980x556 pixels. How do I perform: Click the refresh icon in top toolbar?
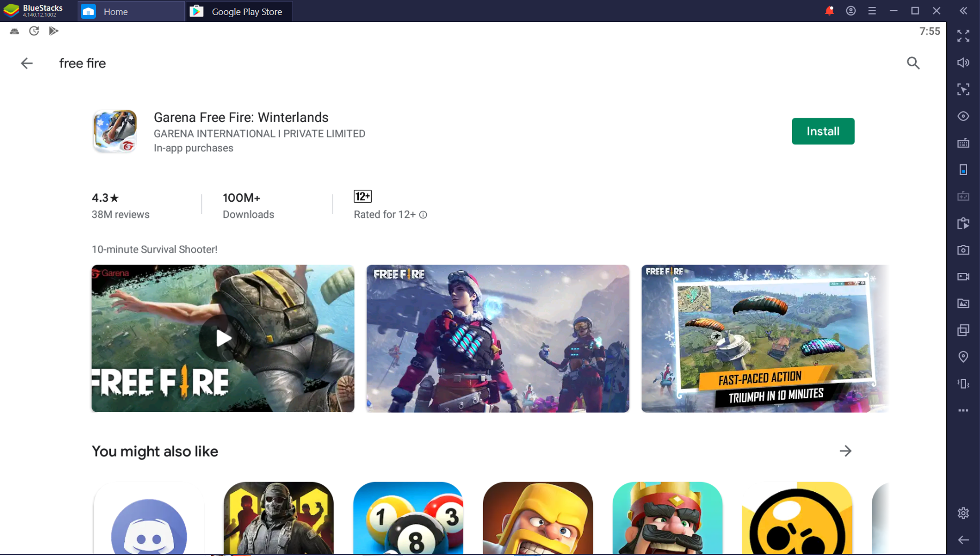tap(34, 31)
